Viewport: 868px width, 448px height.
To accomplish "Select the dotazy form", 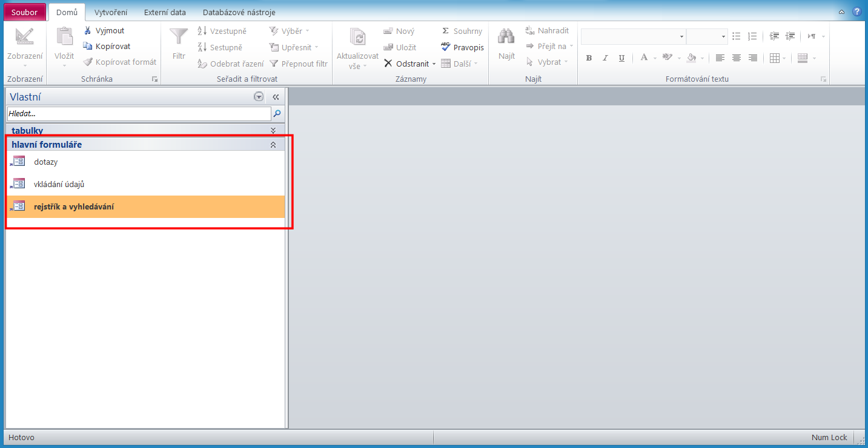I will point(145,162).
